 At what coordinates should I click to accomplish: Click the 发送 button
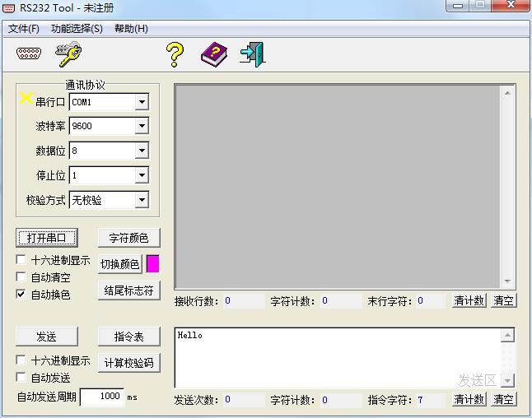[x=46, y=337]
